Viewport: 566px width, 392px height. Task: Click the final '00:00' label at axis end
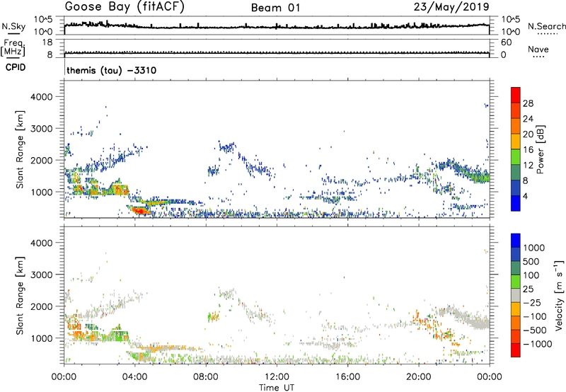pyautogui.click(x=490, y=377)
